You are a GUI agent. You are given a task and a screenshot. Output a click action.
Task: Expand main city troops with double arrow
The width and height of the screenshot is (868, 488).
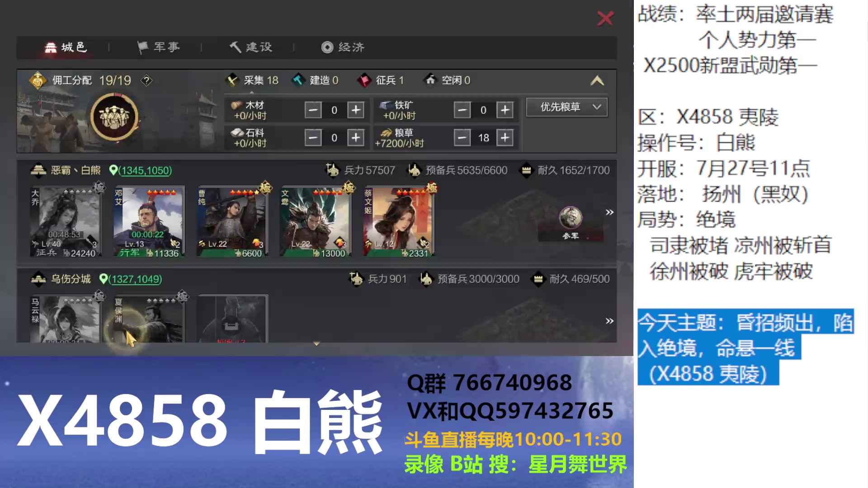[x=609, y=212]
